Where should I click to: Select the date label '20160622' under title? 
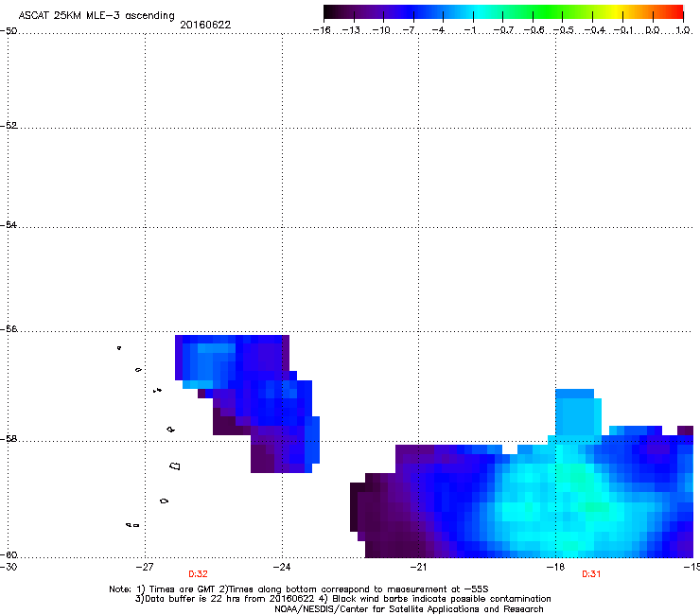click(x=205, y=25)
